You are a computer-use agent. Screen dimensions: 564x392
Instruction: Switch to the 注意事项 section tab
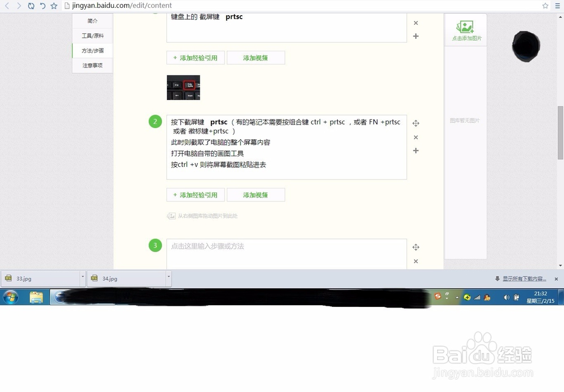[x=92, y=65]
